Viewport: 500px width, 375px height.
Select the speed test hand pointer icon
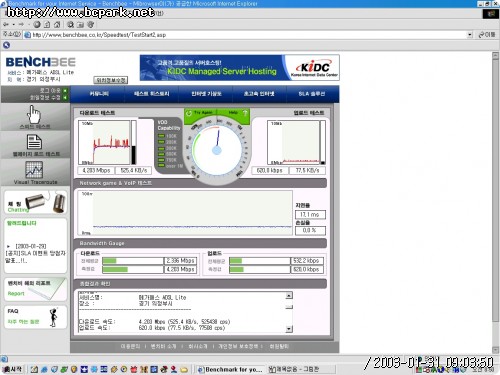click(x=34, y=114)
